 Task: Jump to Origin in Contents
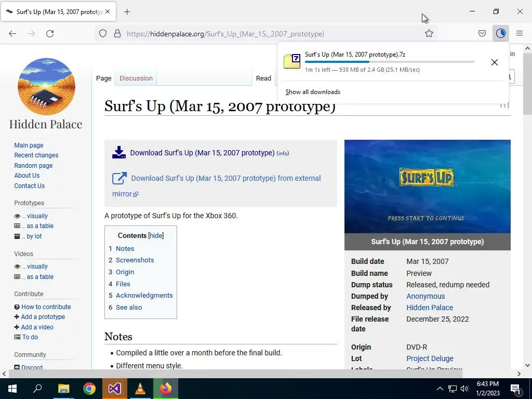tap(125, 272)
